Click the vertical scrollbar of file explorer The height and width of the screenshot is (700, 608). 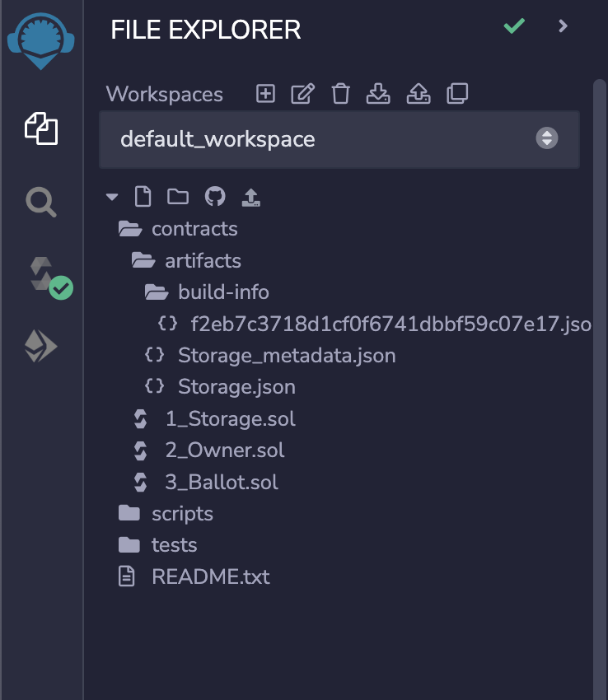click(599, 329)
